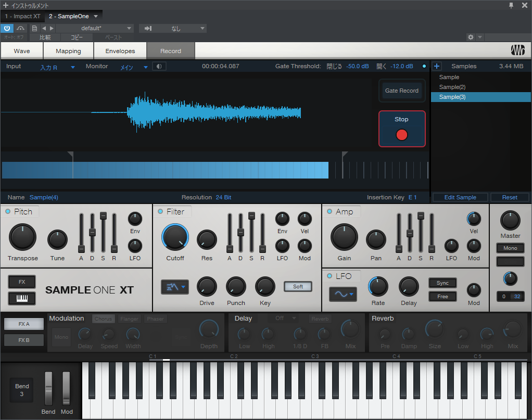Screen dimensions: 532x420
Task: Click the PreSonus logo icon
Action: [518, 50]
